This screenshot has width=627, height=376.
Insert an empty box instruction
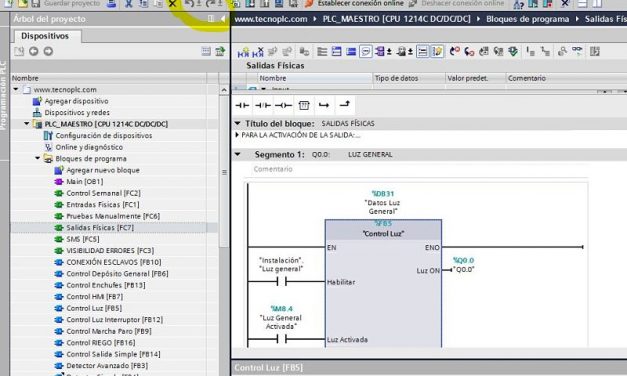304,106
